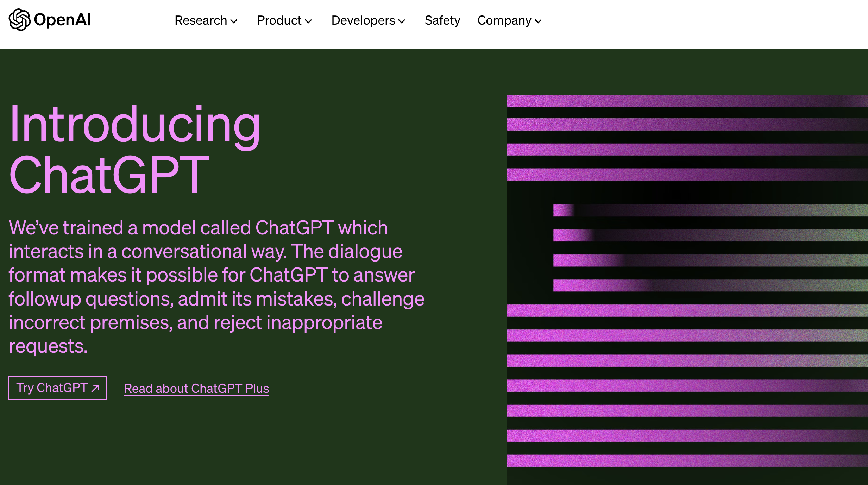Expand the Company chevron arrow
Viewport: 868px width, 485px height.
pos(538,21)
